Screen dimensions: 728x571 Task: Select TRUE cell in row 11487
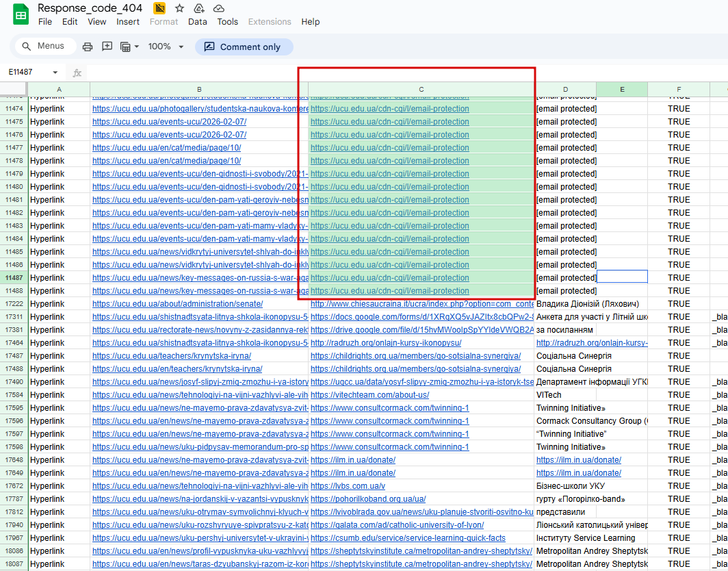[679, 278]
